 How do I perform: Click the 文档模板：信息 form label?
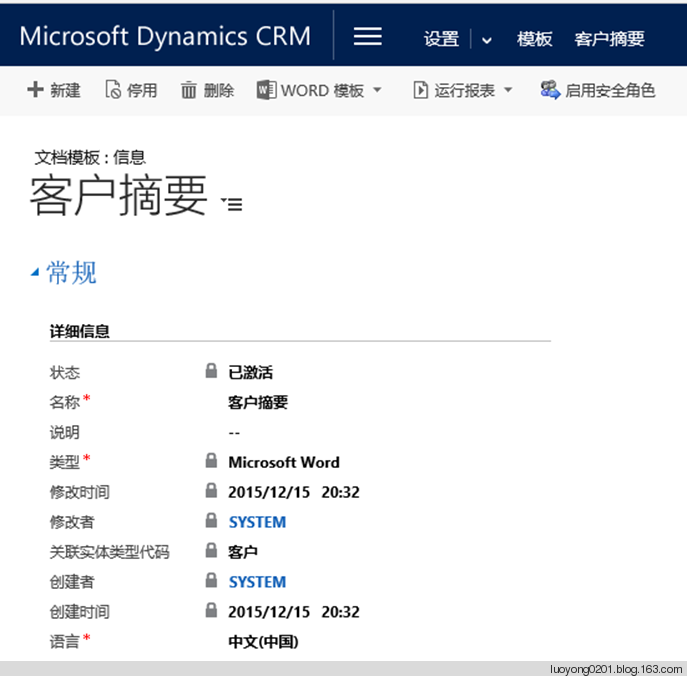(90, 157)
